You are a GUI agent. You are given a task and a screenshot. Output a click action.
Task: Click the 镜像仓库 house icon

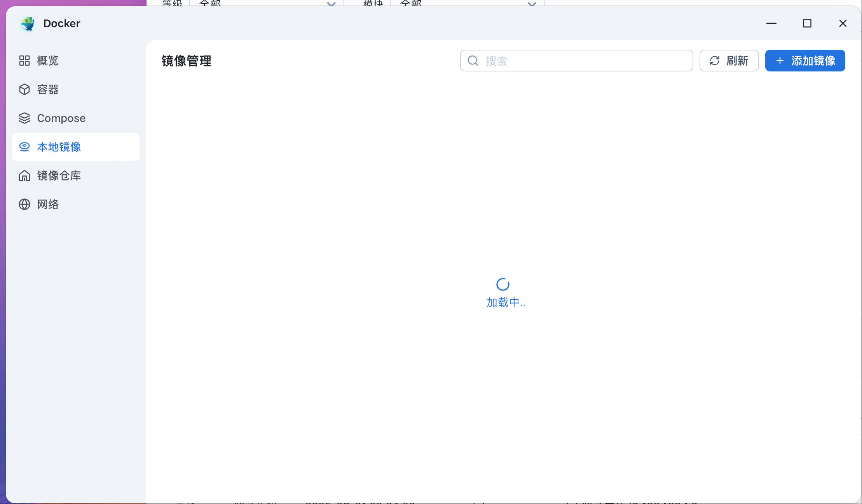[x=24, y=176]
